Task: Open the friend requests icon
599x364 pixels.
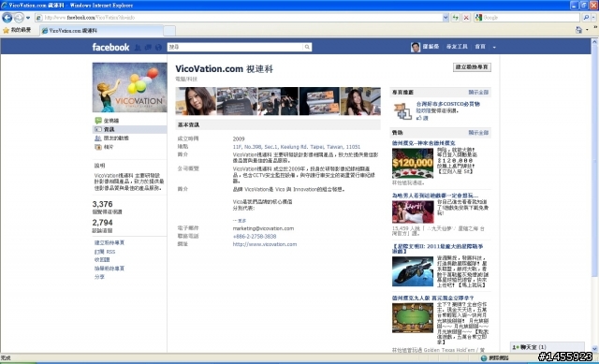Action: point(138,48)
